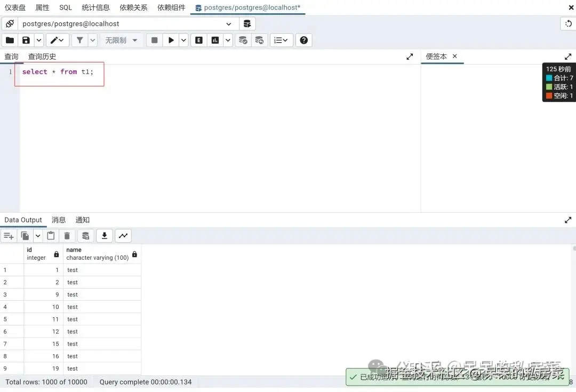Image resolution: width=576 pixels, height=392 pixels.
Task: Open the row limit dropdown
Action: (121, 41)
